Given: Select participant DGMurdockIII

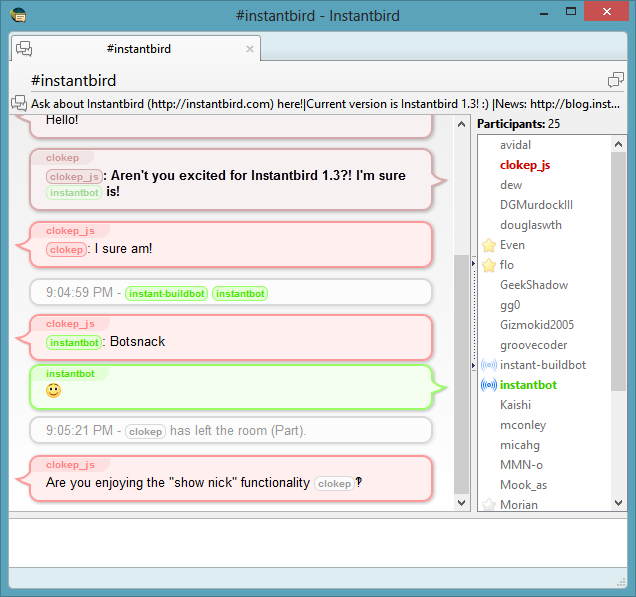Looking at the screenshot, I should pos(545,205).
